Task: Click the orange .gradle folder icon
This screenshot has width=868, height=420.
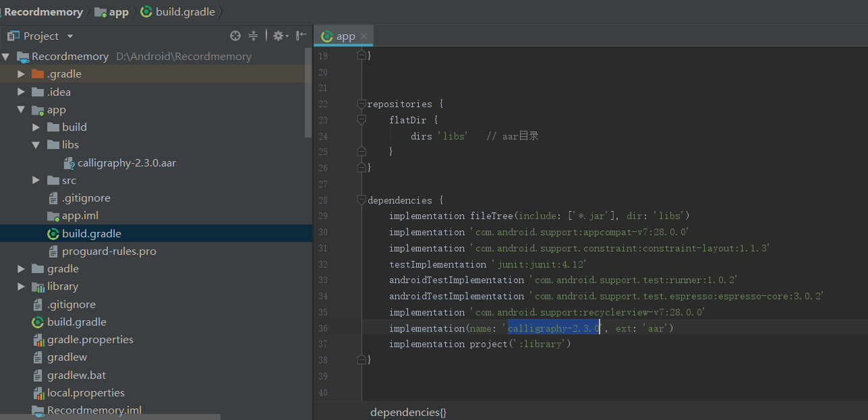Action: click(38, 74)
